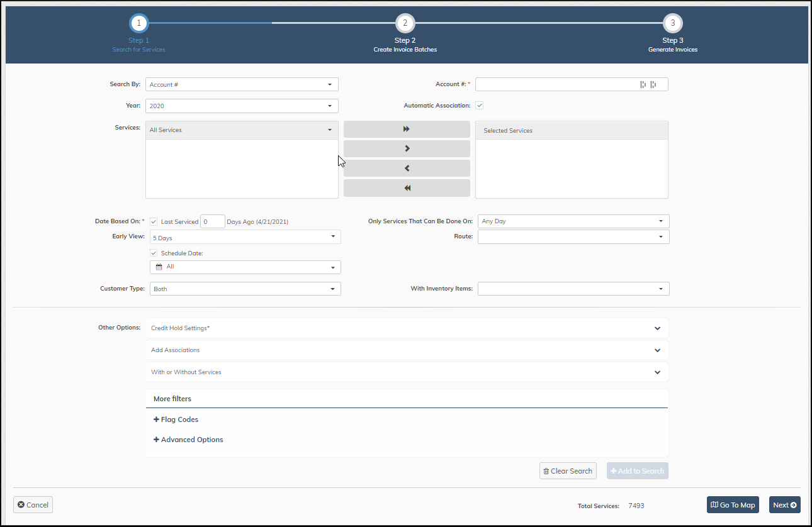This screenshot has height=527, width=812.
Task: Select Step 2 Create Invoice Batches
Action: pyautogui.click(x=405, y=23)
